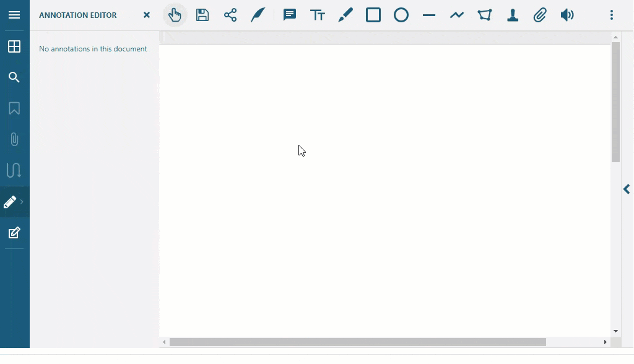Open the search panel

tap(14, 77)
